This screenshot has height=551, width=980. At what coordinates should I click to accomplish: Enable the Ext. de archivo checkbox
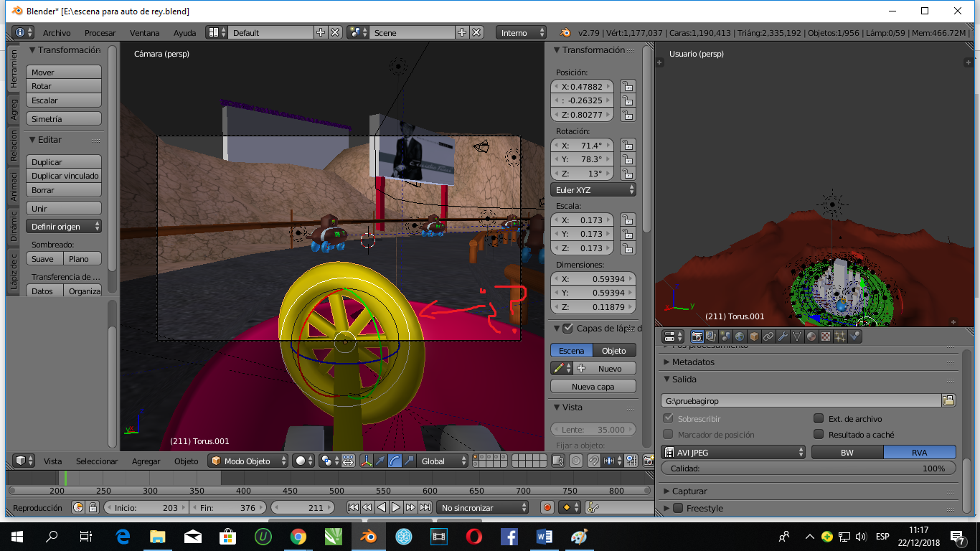point(819,419)
